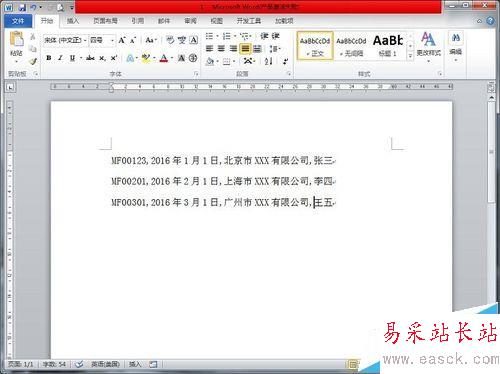Show or hide paragraph marks
Viewport: 500px width, 374px height.
pos(285,61)
